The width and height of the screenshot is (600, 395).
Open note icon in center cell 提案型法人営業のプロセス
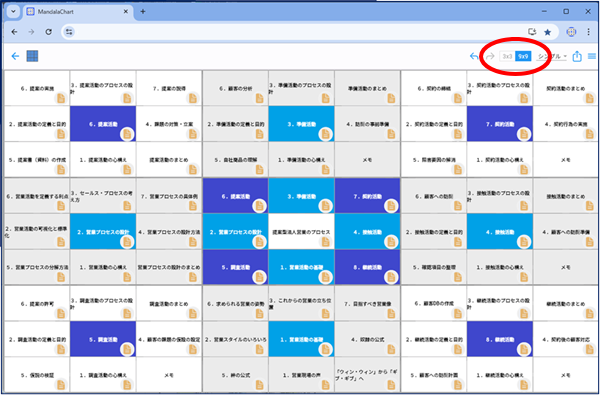point(325,242)
